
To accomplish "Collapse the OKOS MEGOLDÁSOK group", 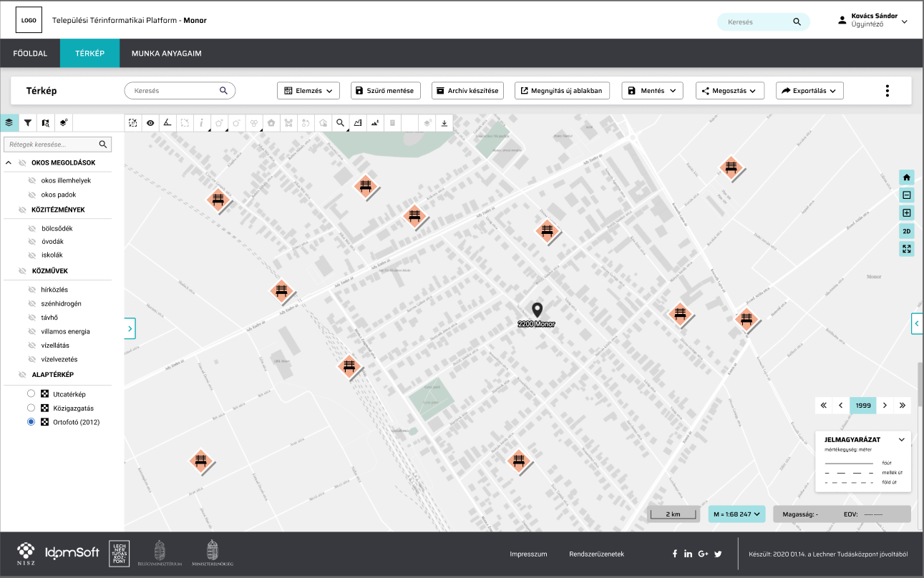I will [9, 162].
